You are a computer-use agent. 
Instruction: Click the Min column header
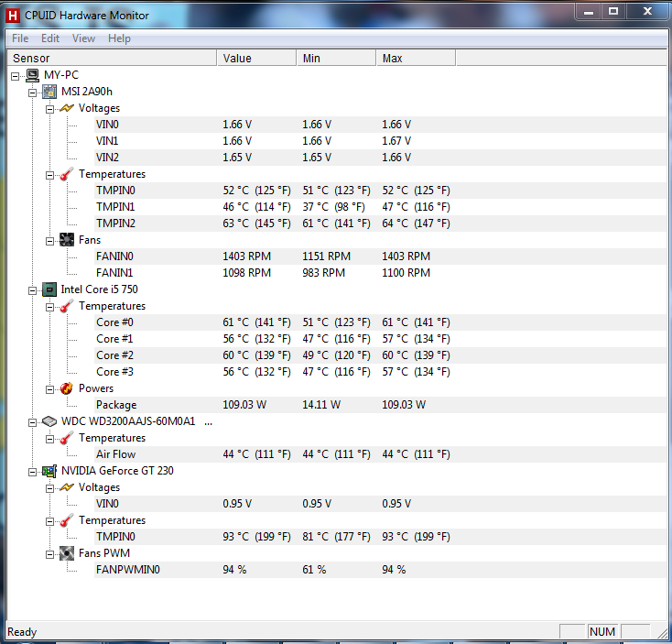pos(336,59)
